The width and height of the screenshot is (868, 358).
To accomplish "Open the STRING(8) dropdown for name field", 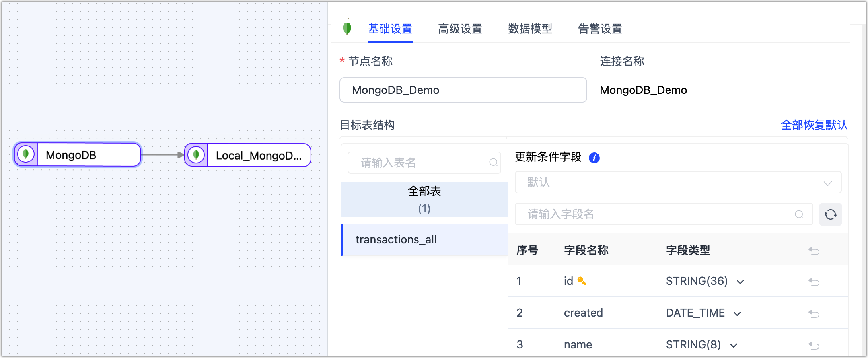I will [734, 345].
